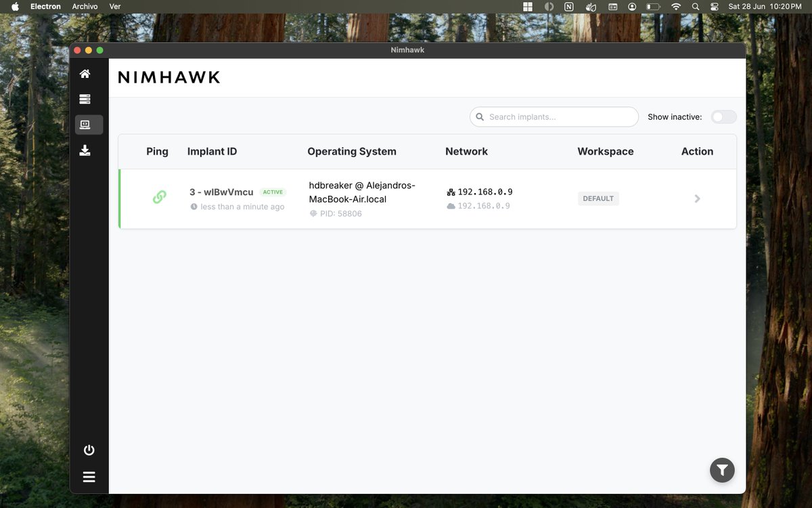Screen dimensions: 812x508
Task: Click the Notion icon in menu bar
Action: click(569, 6)
